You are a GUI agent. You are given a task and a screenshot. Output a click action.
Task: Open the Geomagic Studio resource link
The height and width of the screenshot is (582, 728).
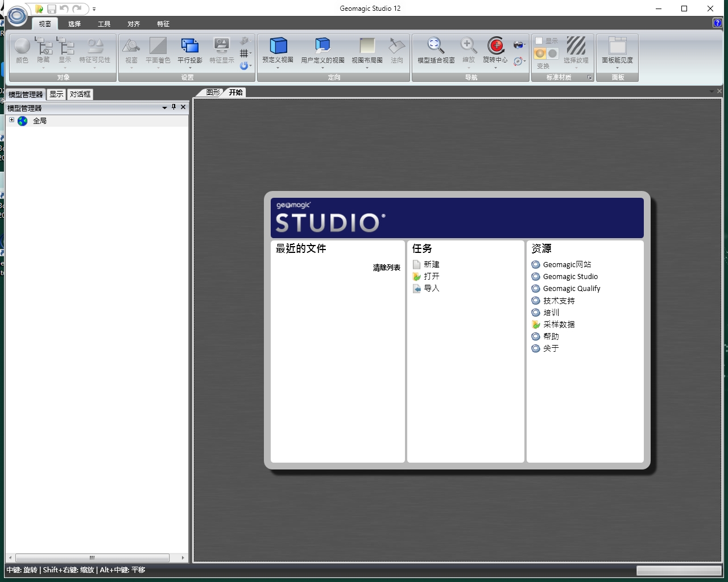tap(570, 276)
